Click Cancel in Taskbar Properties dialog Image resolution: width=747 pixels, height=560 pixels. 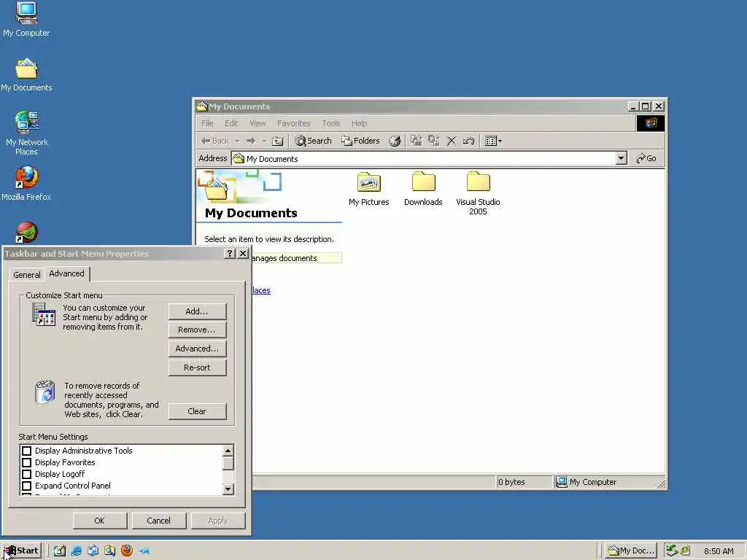point(158,521)
